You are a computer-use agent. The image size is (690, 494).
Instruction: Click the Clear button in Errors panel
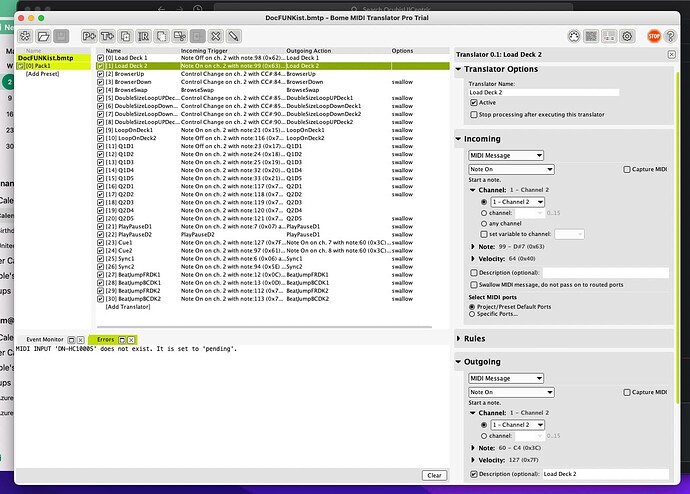pyautogui.click(x=434, y=476)
